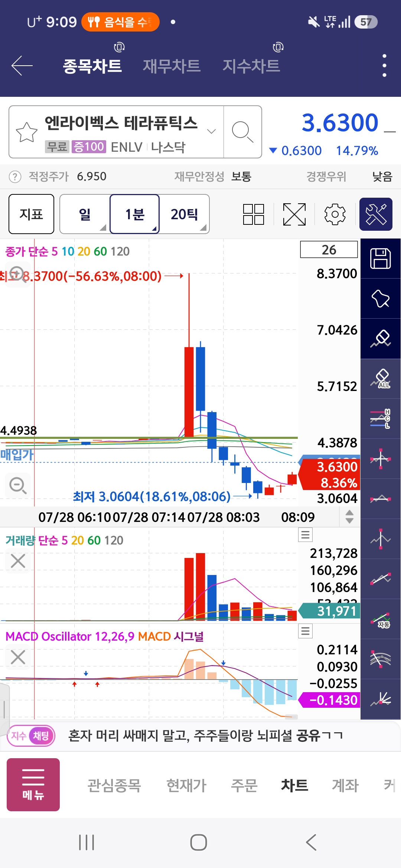Open the three-dot overflow menu
The height and width of the screenshot is (868, 401).
click(x=384, y=66)
